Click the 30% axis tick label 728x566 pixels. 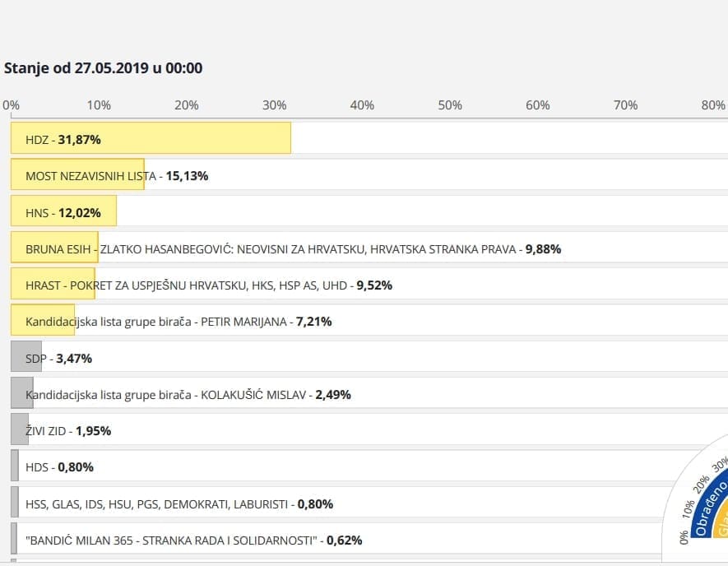pyautogui.click(x=274, y=105)
